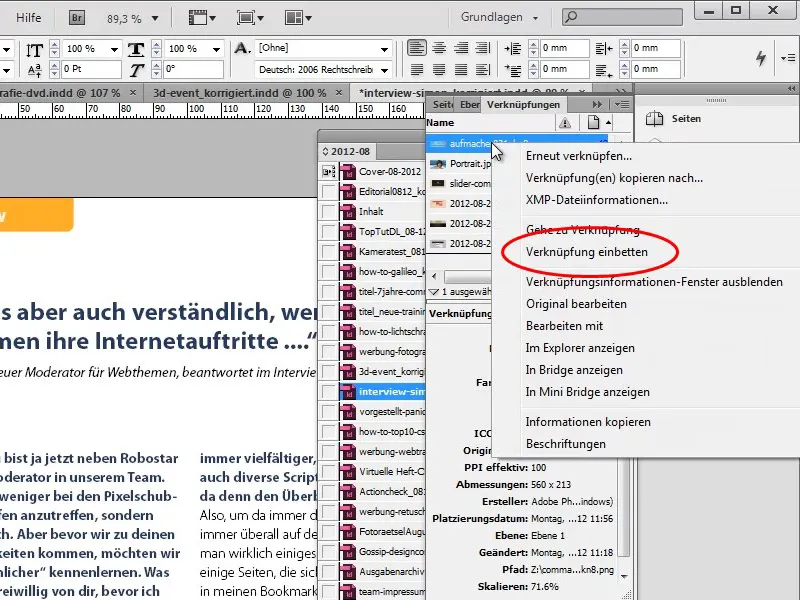Toggle the box next to Actioncheck_08
Screen dimensions: 800x600
(329, 492)
